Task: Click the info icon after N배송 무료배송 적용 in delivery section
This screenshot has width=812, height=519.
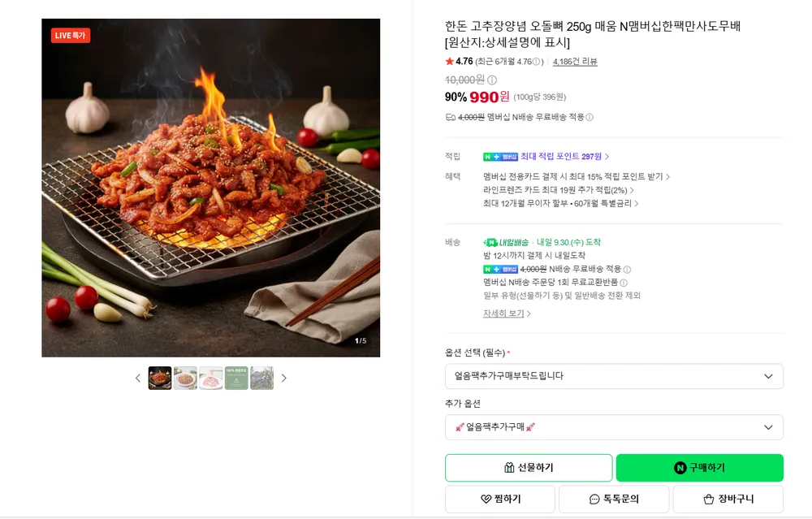Action: tap(627, 270)
